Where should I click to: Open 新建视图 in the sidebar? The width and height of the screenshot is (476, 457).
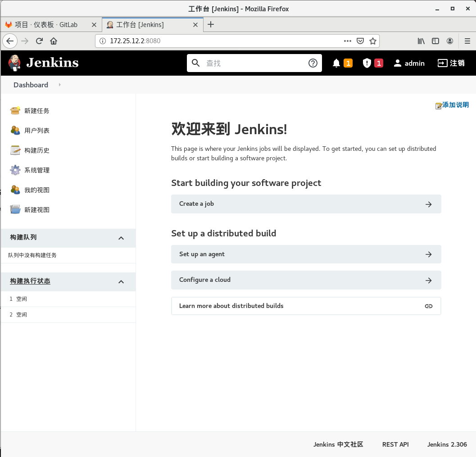[x=37, y=210]
